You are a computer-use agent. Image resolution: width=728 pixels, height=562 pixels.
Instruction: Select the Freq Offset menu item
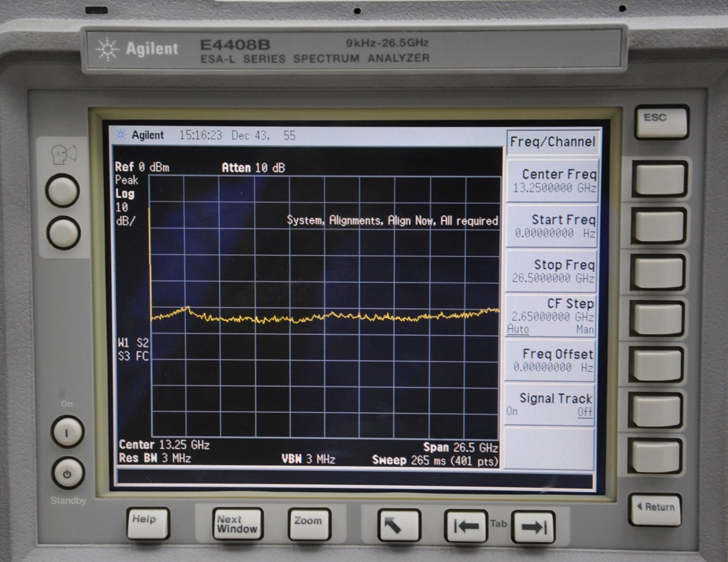(549, 360)
